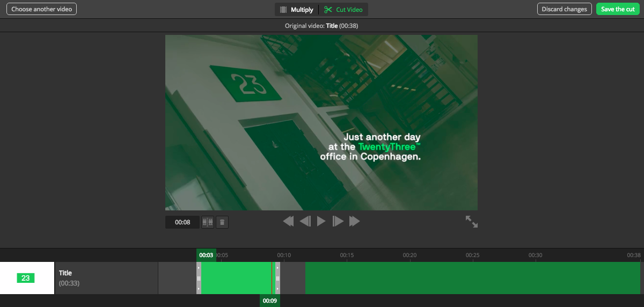644x307 pixels.
Task: Click the scissors icon in Cut Video
Action: (x=328, y=10)
